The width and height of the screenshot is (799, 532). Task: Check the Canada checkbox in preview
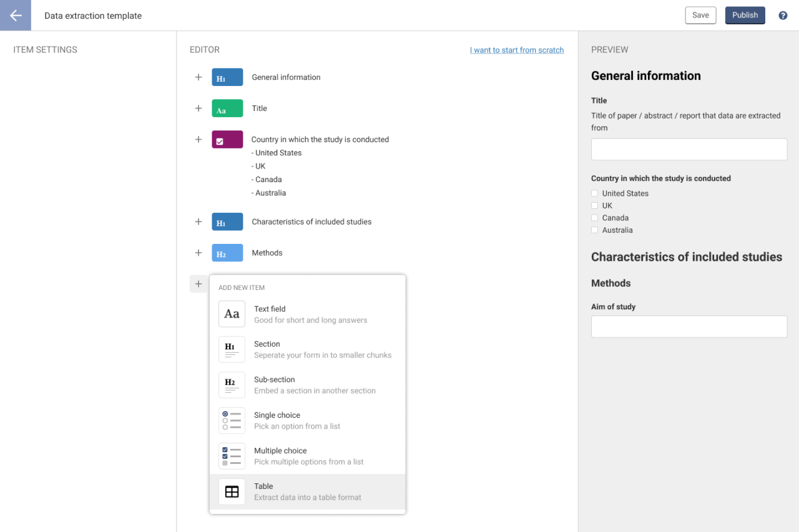point(595,218)
